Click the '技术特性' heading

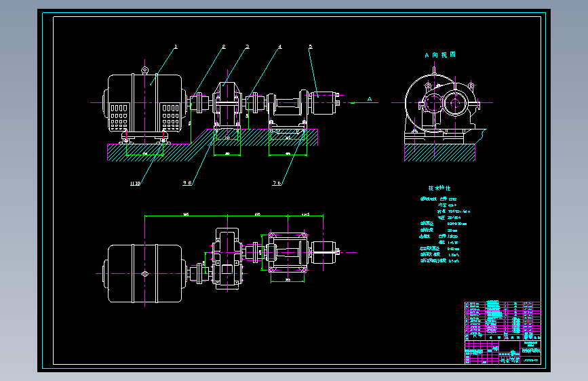439,188
